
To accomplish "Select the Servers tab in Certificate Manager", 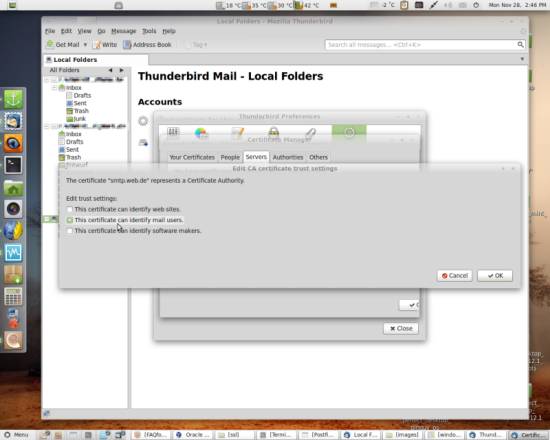I will (256, 157).
